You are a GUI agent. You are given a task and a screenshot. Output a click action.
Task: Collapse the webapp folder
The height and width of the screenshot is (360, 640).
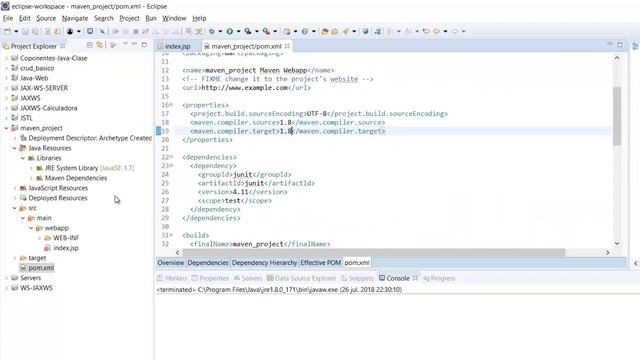(31, 228)
